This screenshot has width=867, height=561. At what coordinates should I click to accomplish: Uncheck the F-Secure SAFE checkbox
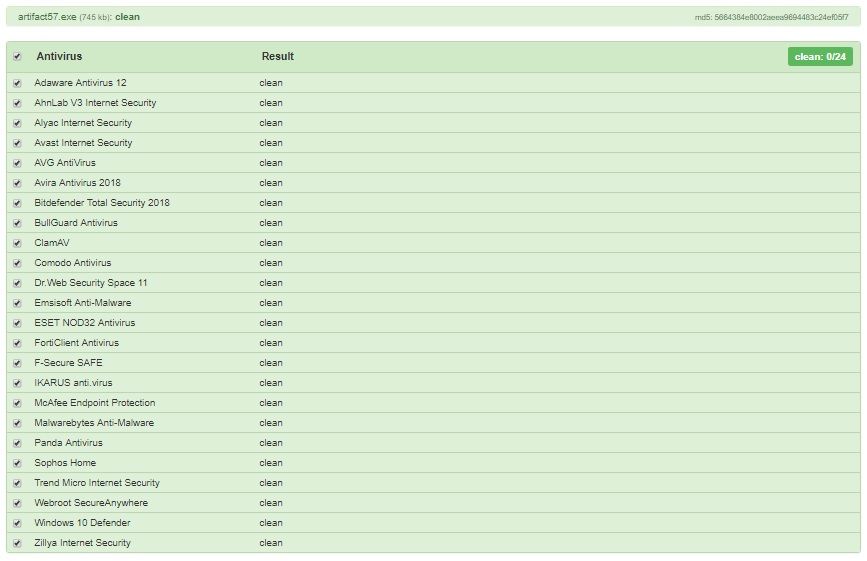[x=17, y=363]
